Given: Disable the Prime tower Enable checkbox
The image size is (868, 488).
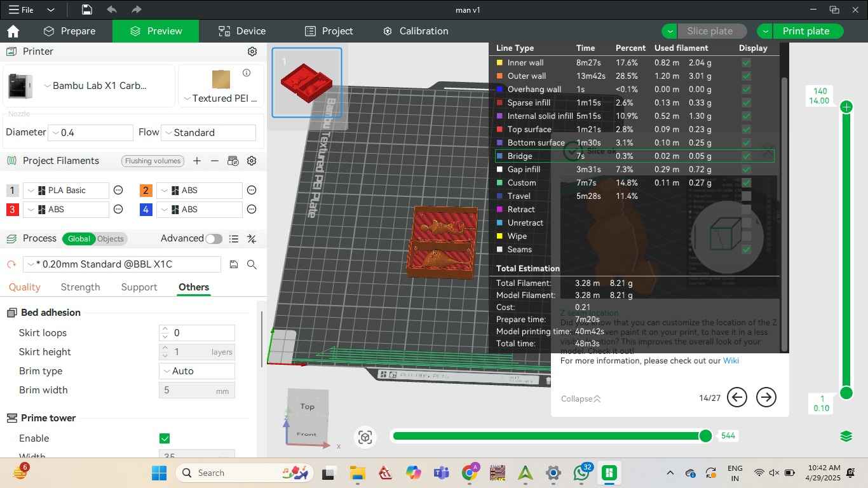Looking at the screenshot, I should point(165,438).
